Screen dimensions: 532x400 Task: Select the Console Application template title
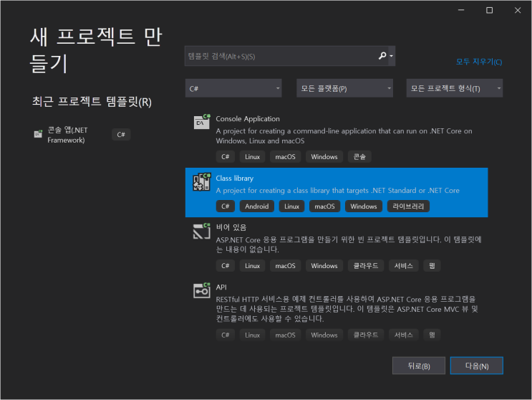pyautogui.click(x=248, y=119)
